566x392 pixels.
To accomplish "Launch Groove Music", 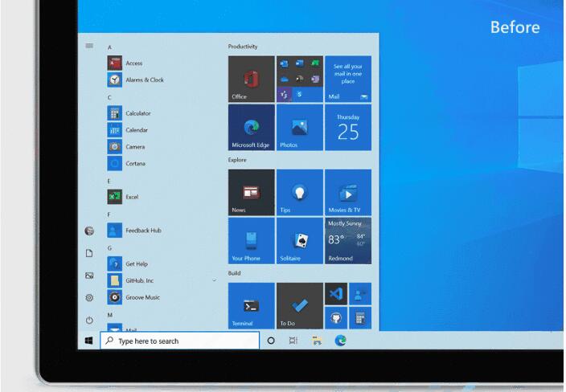I will tap(133, 297).
